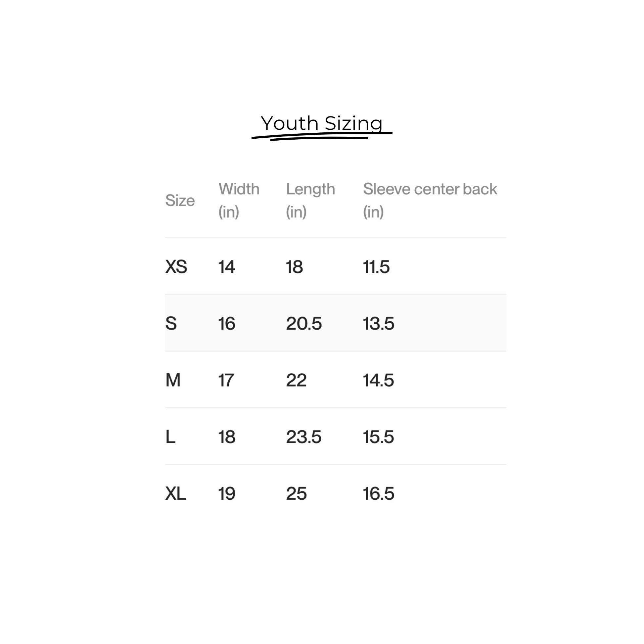Click the Youth Sizing title
This screenshot has width=644, height=644.
(322, 124)
